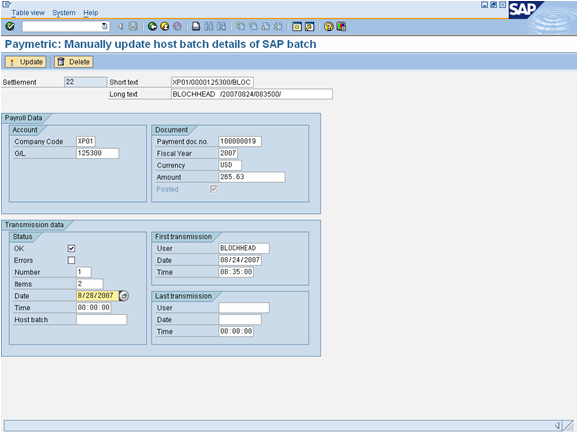The image size is (577, 432).
Task: Click the green checkmark Enter icon
Action: (10, 26)
